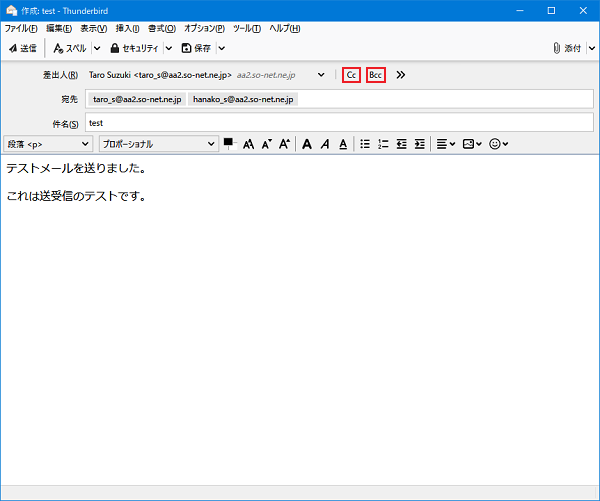Open the プロポーショナル font dropdown
This screenshot has height=501, width=600.
point(158,144)
